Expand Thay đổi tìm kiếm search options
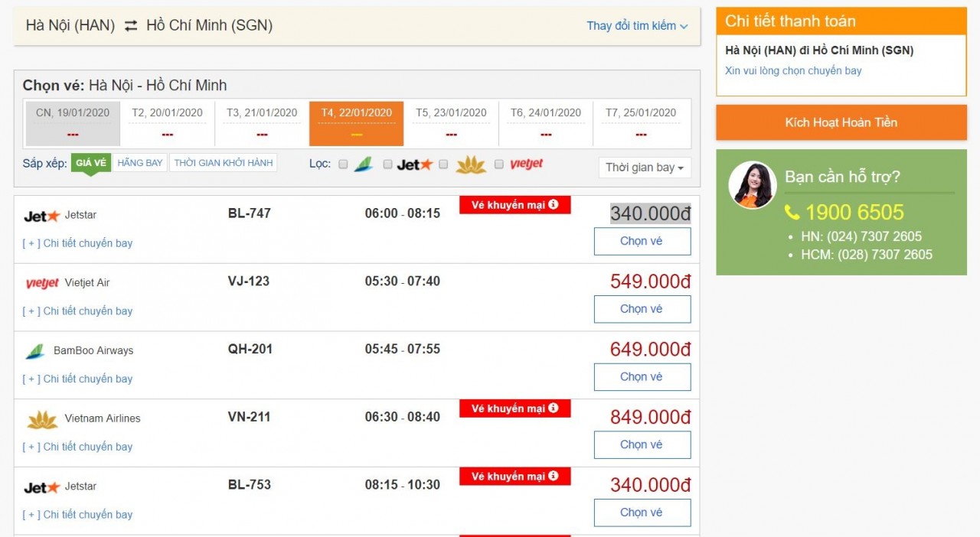 point(637,26)
